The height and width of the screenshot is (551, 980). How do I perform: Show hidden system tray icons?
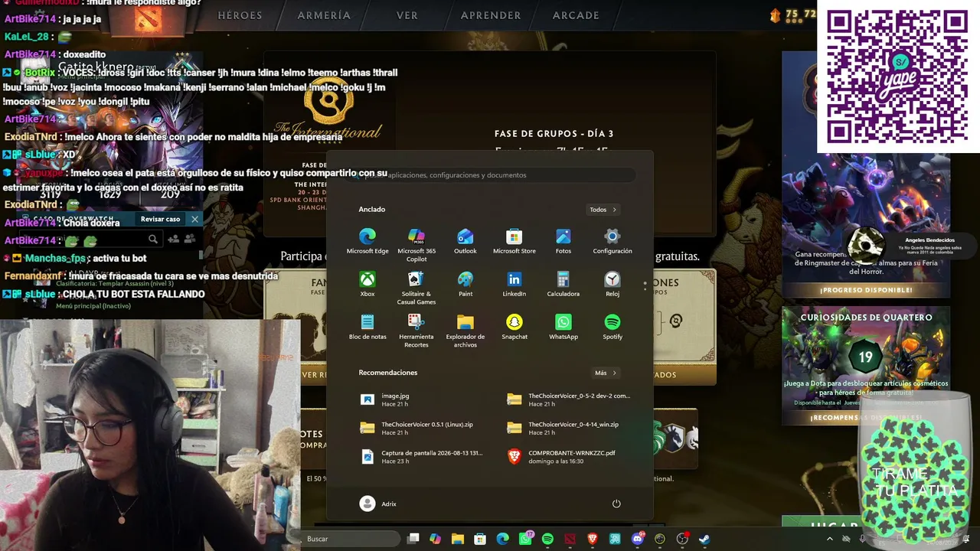click(x=829, y=539)
